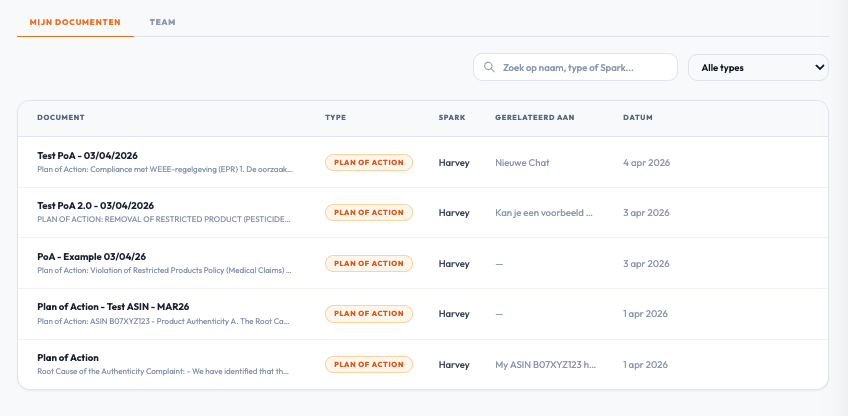Click Plan of Action badge in last row
This screenshot has width=848, height=416.
click(x=368, y=365)
